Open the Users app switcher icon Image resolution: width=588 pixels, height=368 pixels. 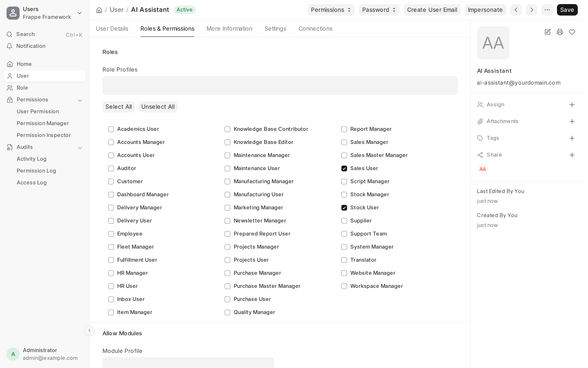coord(13,13)
